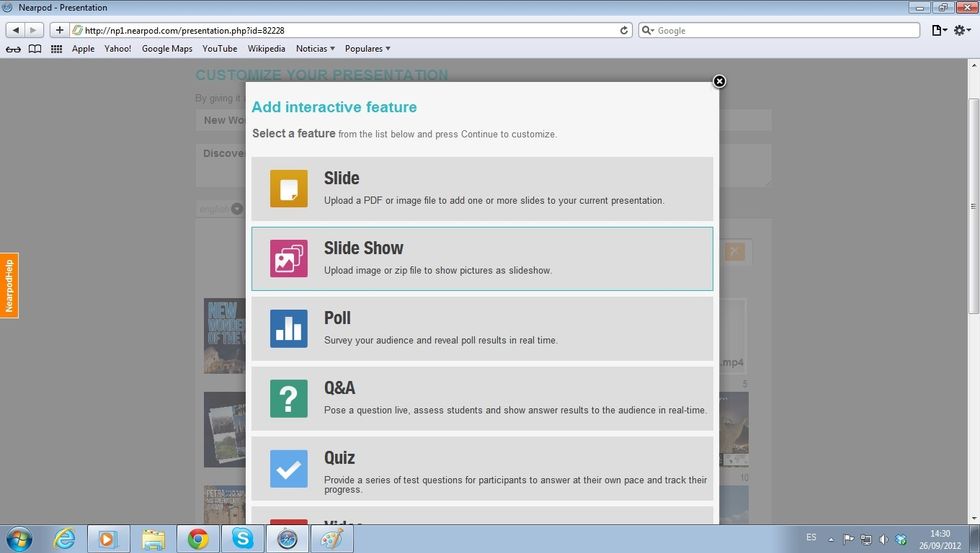Open the Apple bookmark
This screenshot has height=553, width=980.
click(83, 49)
